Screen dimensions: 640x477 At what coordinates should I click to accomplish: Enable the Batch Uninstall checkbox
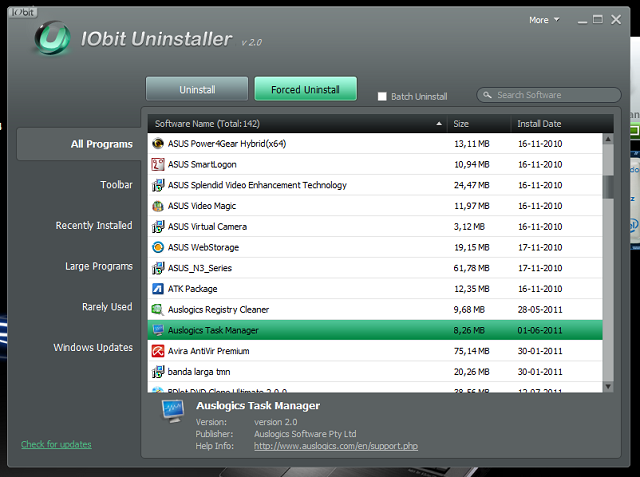(382, 96)
